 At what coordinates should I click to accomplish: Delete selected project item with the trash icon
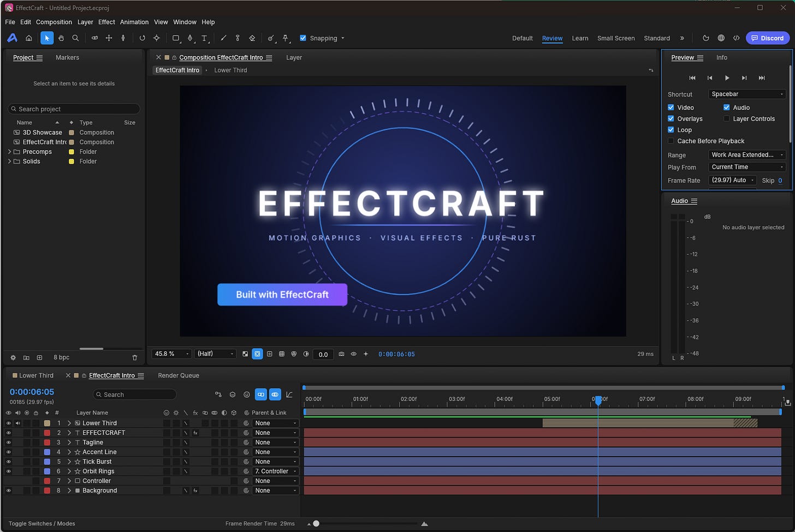point(135,357)
